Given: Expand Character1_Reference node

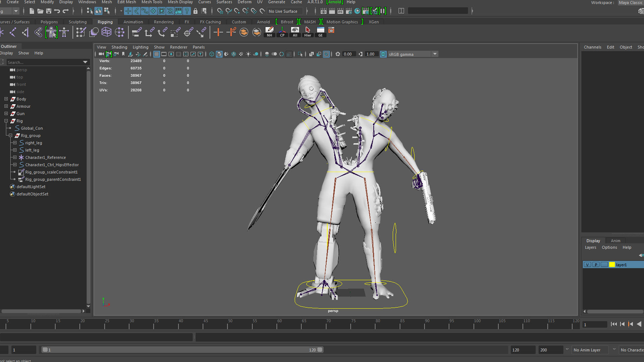Looking at the screenshot, I should point(15,158).
